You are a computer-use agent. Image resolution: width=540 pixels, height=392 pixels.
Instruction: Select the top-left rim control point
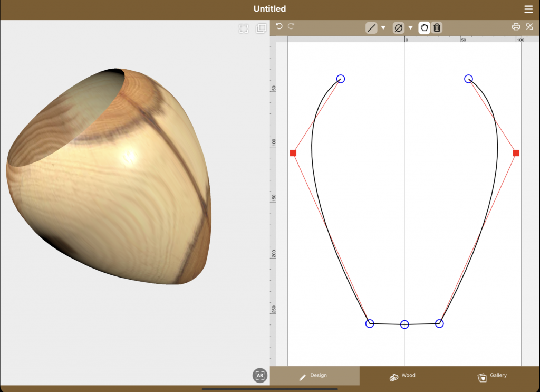tap(340, 79)
